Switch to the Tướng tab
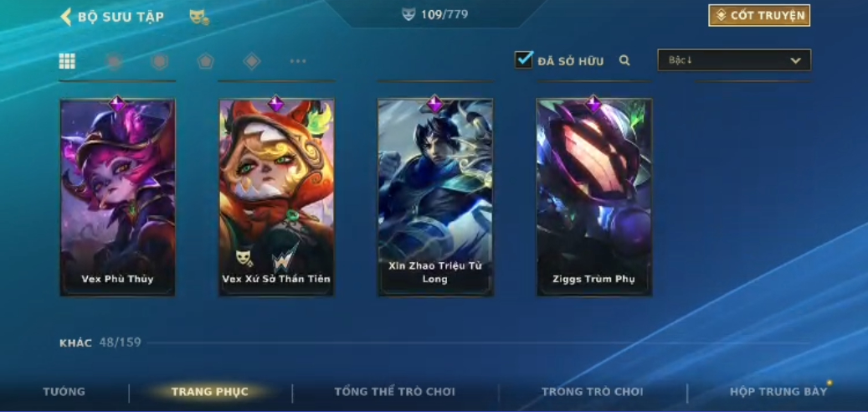 click(x=64, y=392)
